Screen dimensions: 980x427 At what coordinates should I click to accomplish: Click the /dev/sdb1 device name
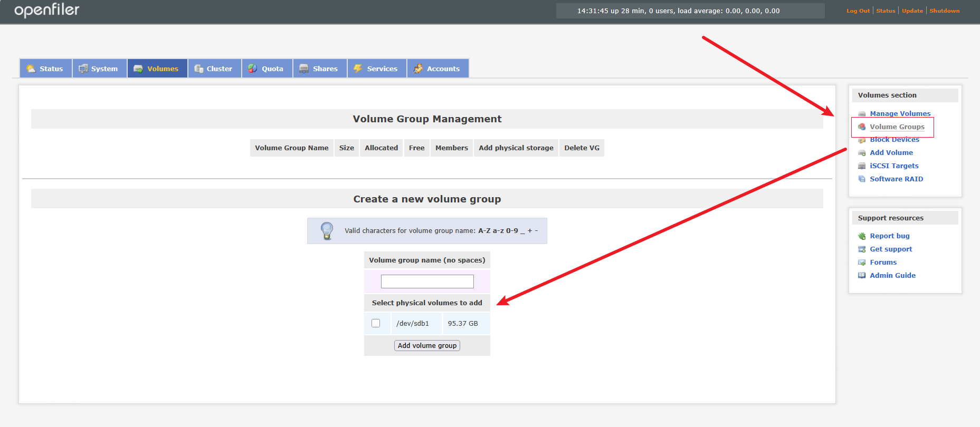click(x=413, y=324)
